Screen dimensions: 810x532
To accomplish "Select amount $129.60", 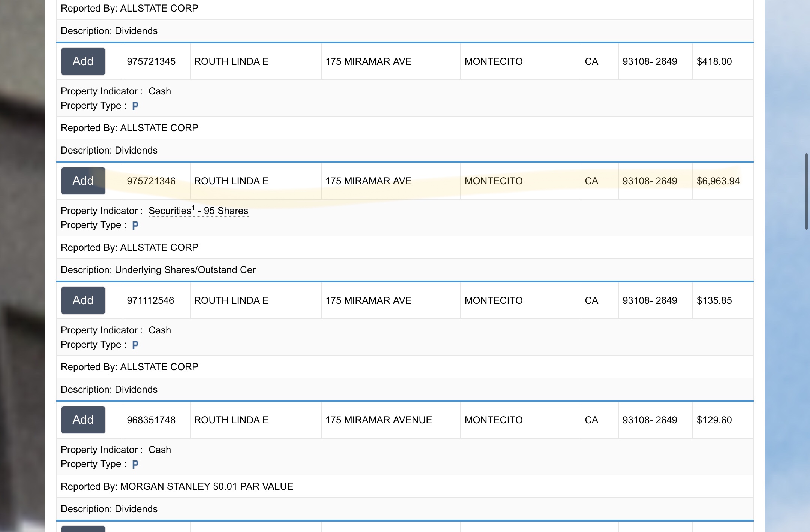I will tap(714, 420).
